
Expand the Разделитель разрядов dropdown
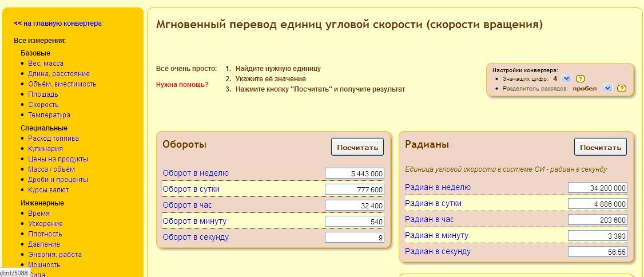(x=607, y=89)
